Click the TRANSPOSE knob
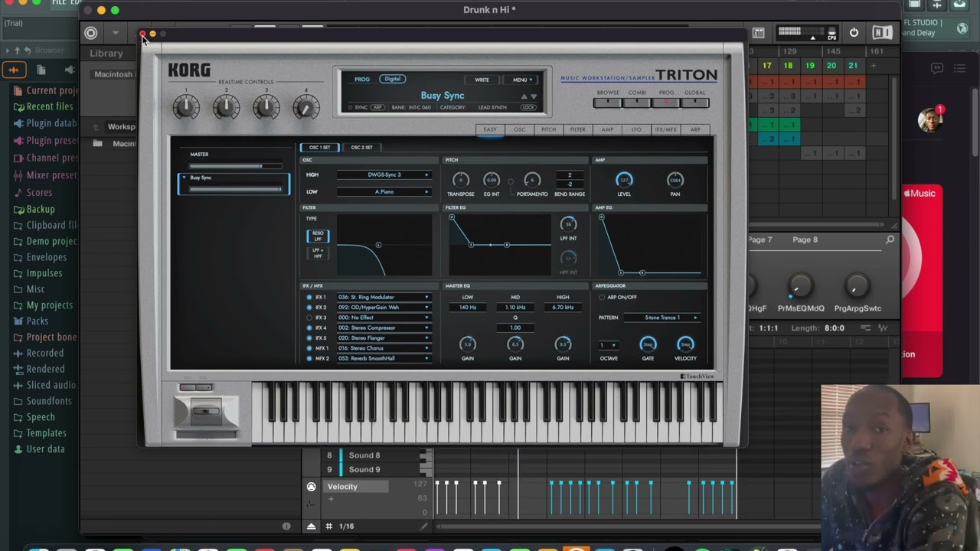 [461, 180]
